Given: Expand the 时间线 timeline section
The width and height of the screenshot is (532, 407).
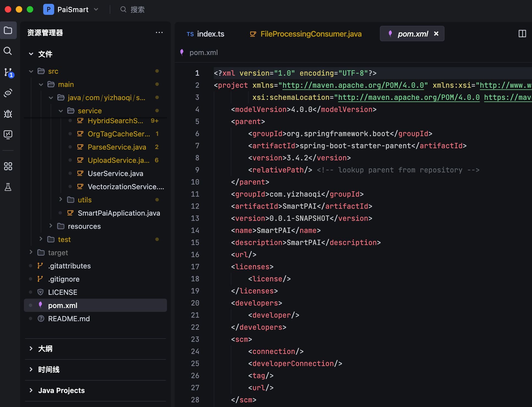Looking at the screenshot, I should pyautogui.click(x=31, y=369).
